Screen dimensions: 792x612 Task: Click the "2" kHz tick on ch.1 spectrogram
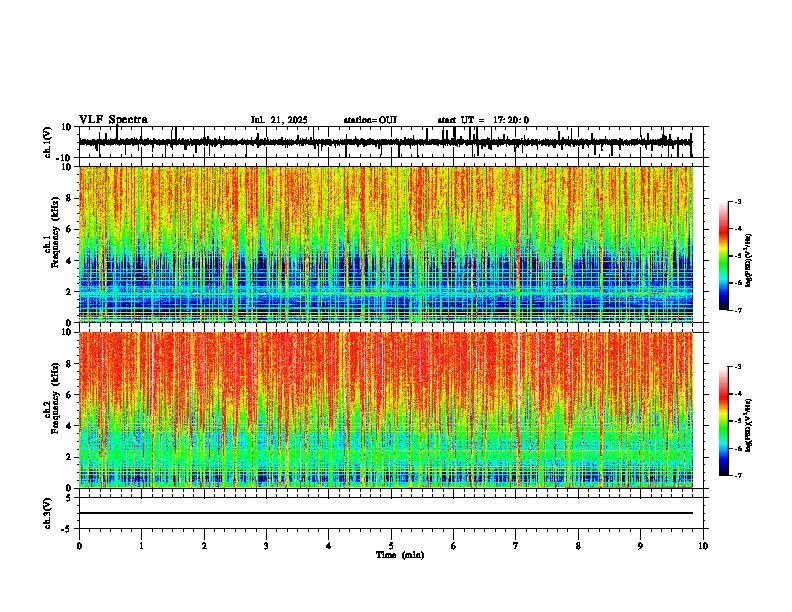click(70, 291)
